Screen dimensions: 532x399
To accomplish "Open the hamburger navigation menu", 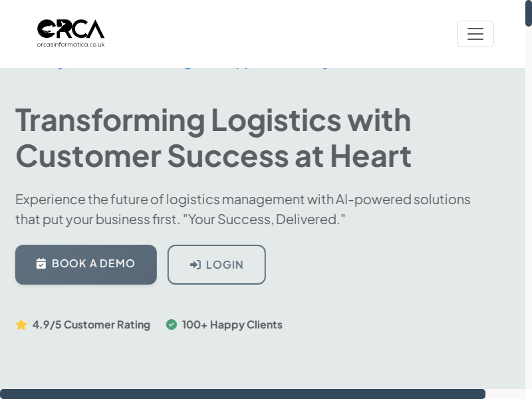I will point(475,34).
